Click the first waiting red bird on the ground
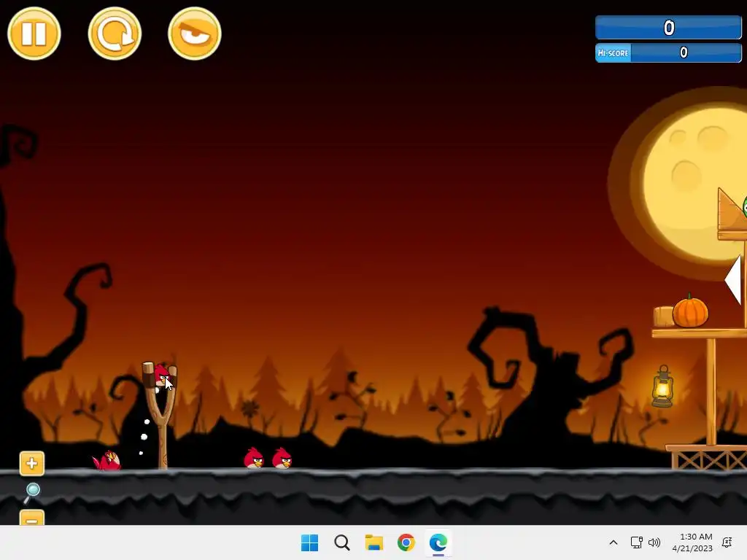 (254, 458)
